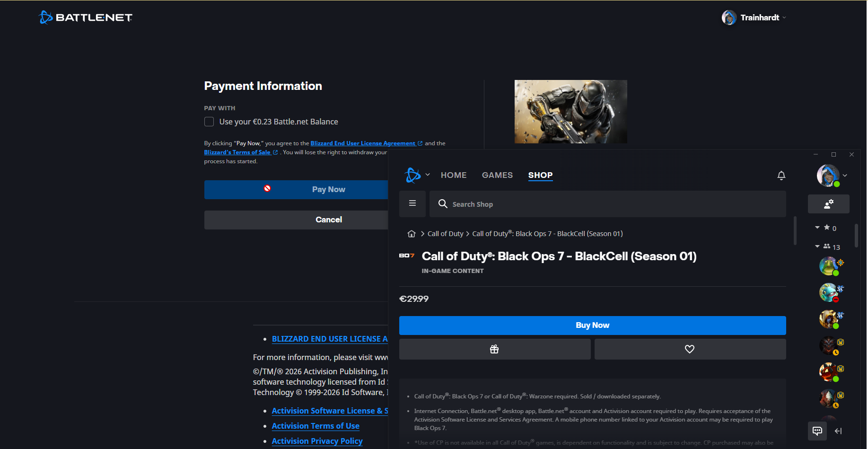Expand the chevron beside the app logo
This screenshot has width=868, height=449.
click(x=428, y=175)
